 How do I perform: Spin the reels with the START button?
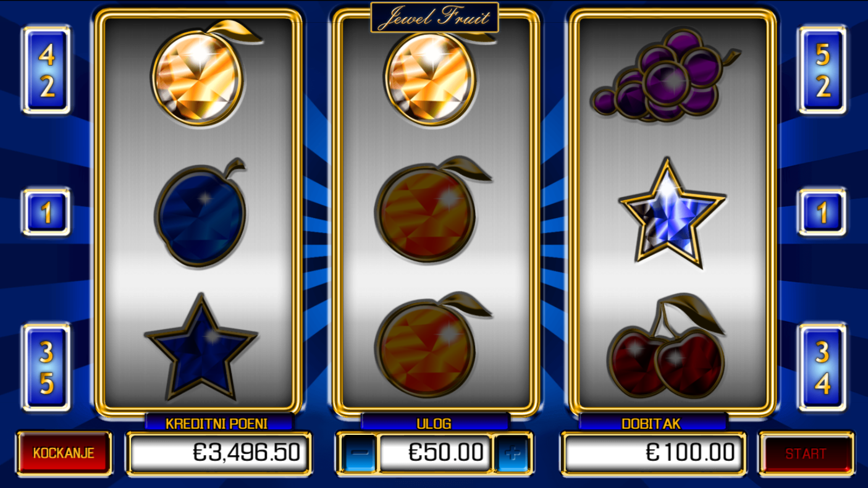tap(806, 453)
